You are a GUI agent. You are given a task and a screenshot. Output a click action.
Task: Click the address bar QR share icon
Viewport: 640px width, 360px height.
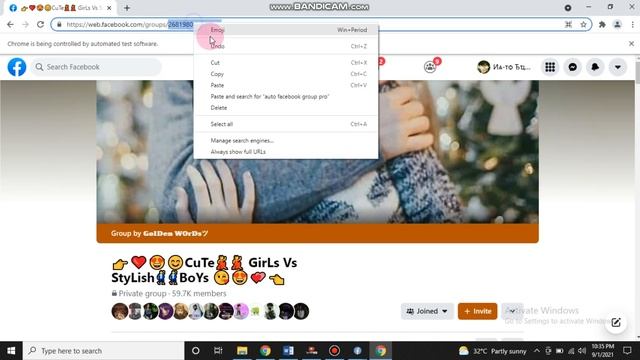568,24
